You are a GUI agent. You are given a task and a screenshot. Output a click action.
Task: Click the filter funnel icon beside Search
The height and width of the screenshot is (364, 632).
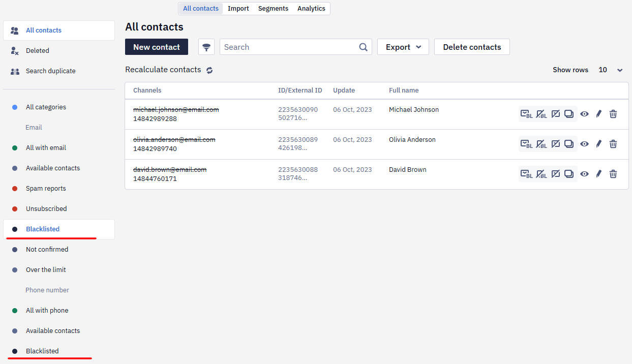click(206, 47)
